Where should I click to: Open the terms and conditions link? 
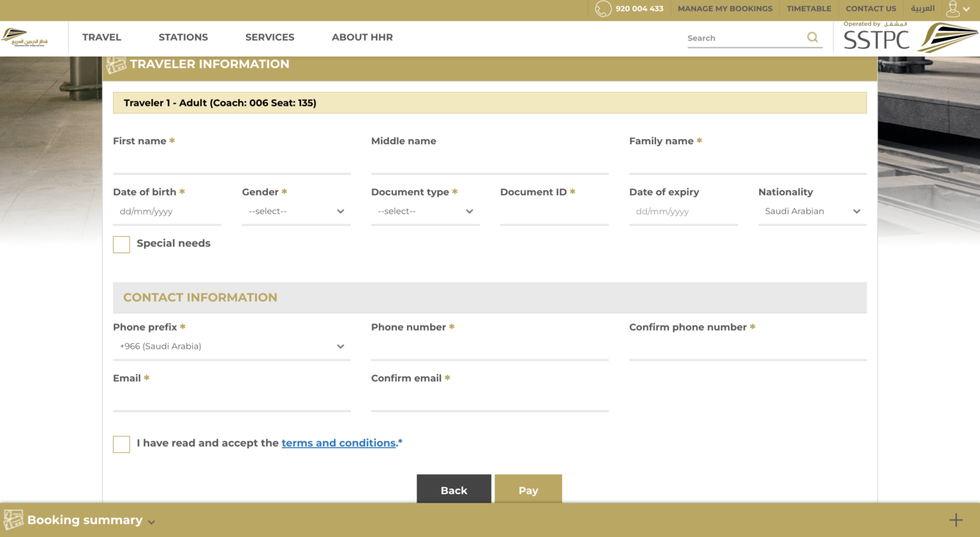[x=338, y=443]
